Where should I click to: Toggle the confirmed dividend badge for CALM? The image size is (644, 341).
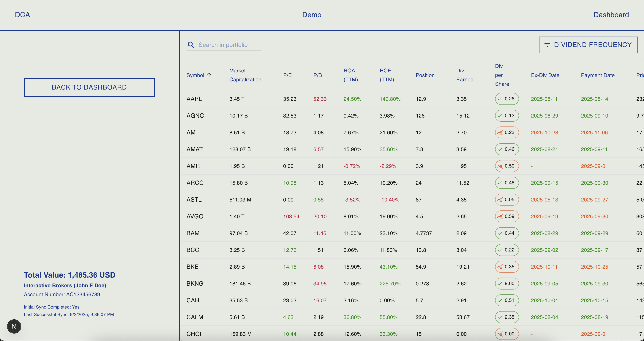pyautogui.click(x=507, y=317)
